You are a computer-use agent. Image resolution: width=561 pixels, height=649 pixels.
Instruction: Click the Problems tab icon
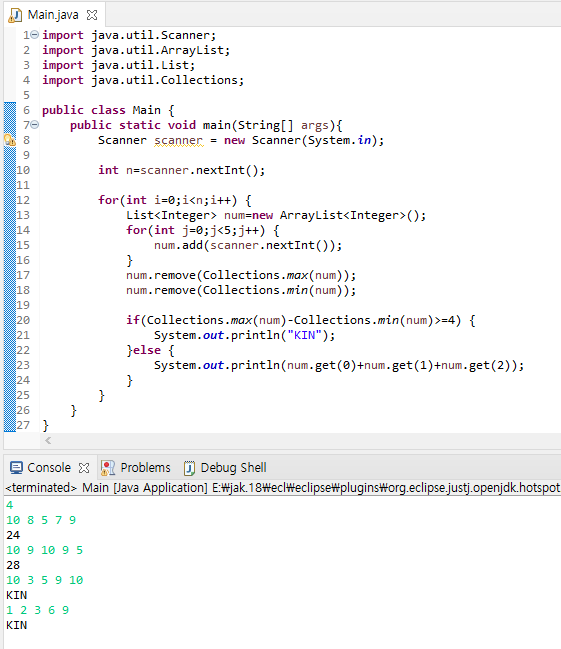(108, 468)
